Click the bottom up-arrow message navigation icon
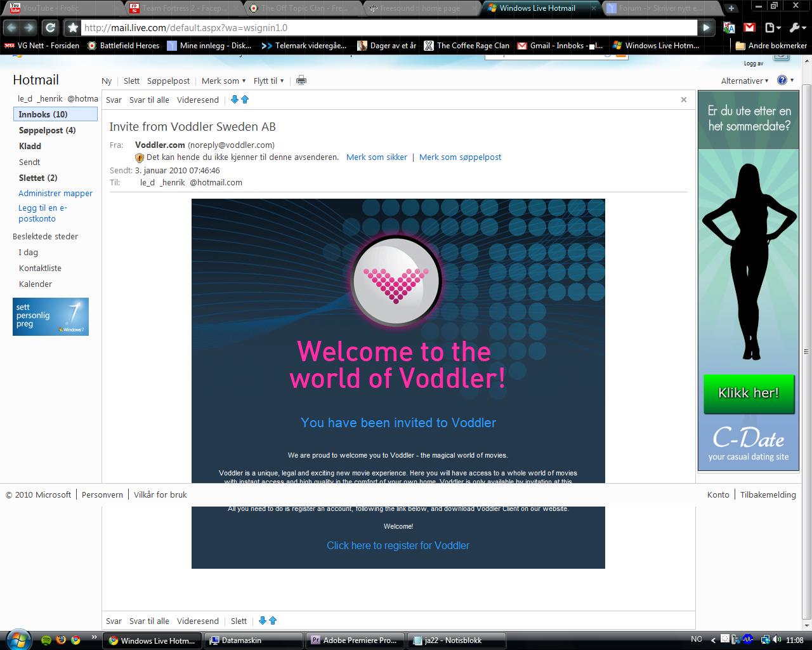 coord(273,621)
